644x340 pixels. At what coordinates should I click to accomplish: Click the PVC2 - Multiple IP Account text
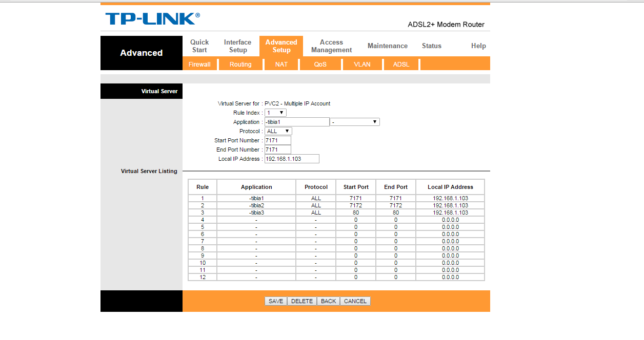click(297, 103)
